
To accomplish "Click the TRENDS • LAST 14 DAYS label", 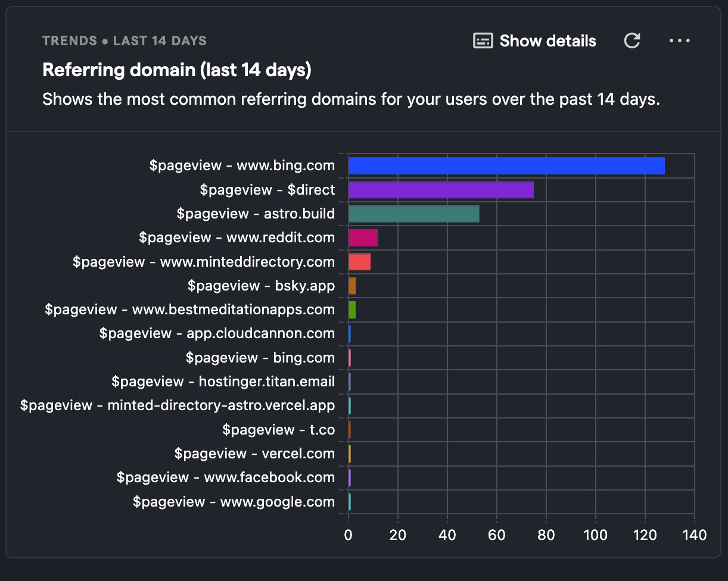I will click(125, 41).
